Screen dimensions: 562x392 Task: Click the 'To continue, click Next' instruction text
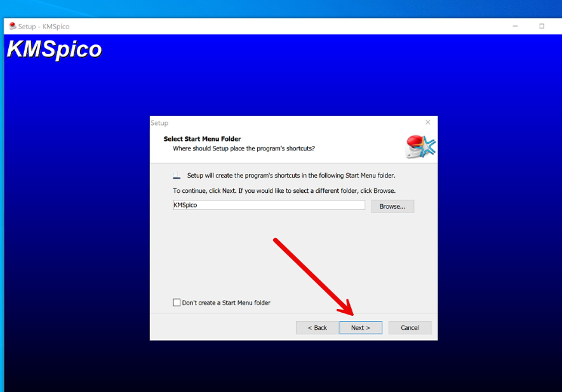pyautogui.click(x=284, y=190)
